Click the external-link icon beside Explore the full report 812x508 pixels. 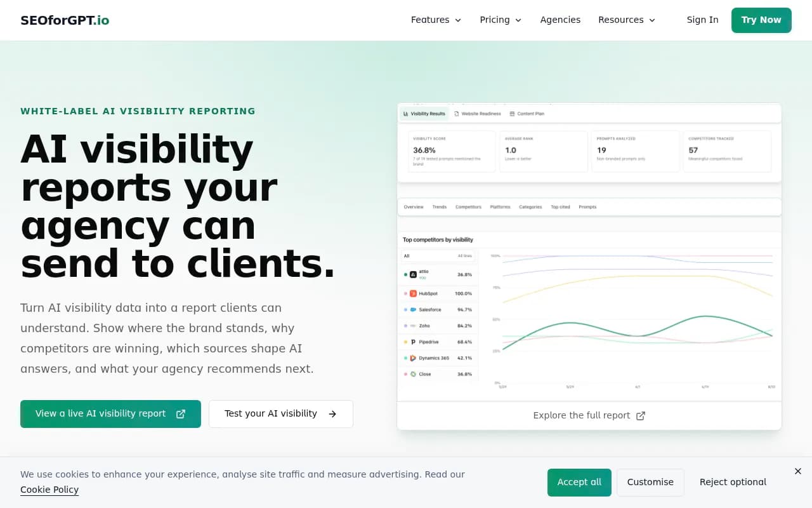point(641,415)
